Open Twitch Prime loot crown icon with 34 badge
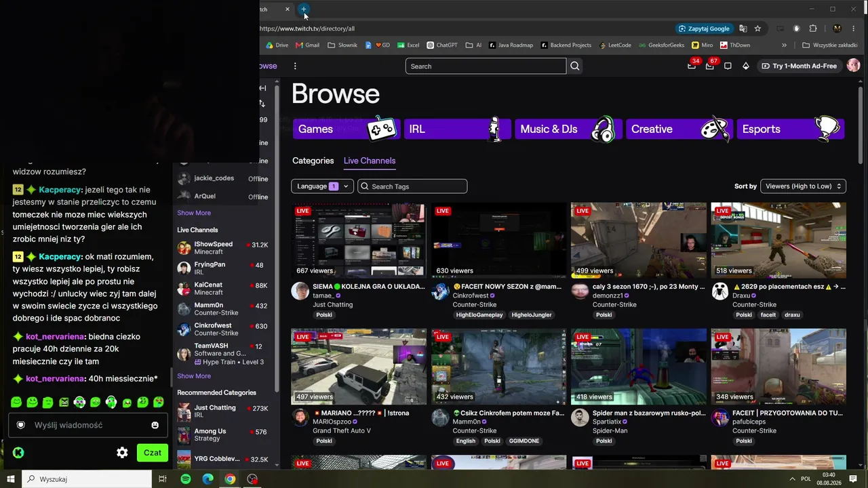 [x=692, y=66]
